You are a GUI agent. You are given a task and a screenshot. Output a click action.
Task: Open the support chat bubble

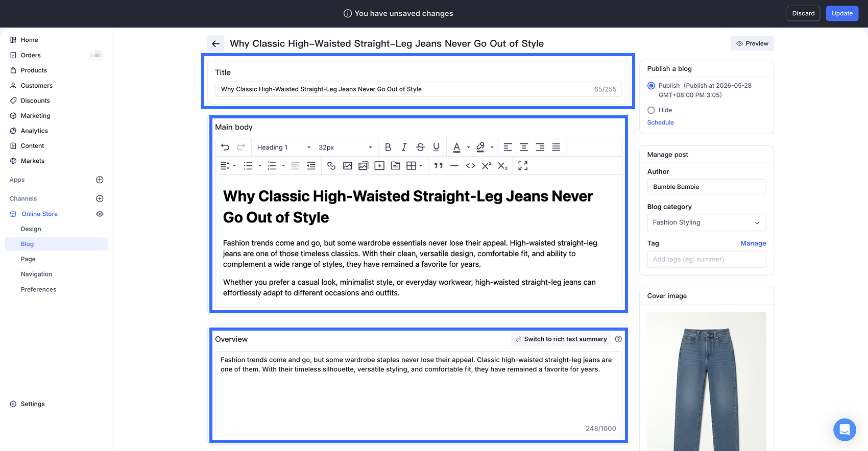pos(845,430)
